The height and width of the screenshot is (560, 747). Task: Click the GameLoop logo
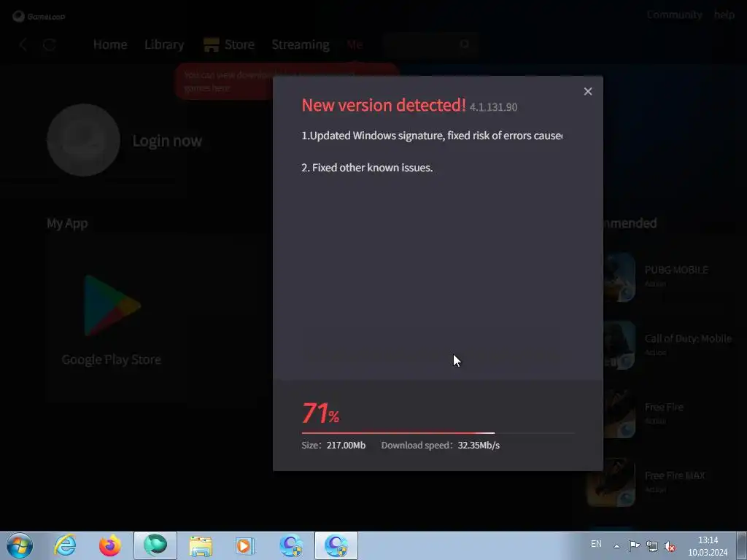pyautogui.click(x=39, y=16)
